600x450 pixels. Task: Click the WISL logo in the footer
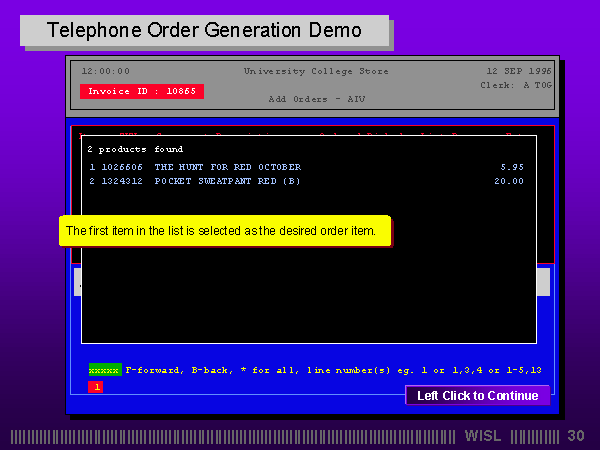point(485,436)
